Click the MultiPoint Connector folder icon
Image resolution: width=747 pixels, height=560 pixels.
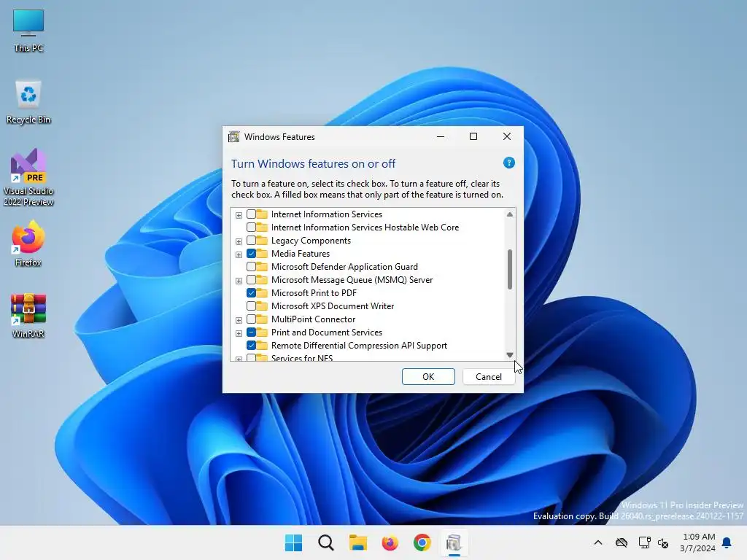click(262, 319)
